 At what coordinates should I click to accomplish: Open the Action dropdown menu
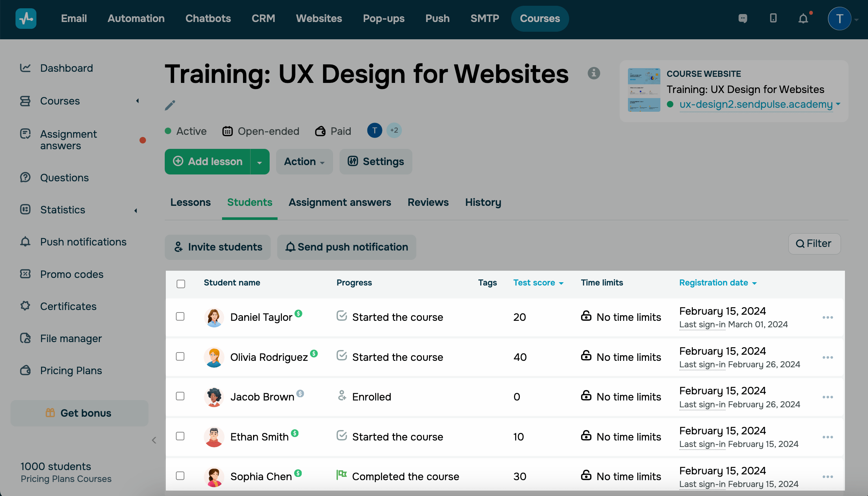coord(305,162)
